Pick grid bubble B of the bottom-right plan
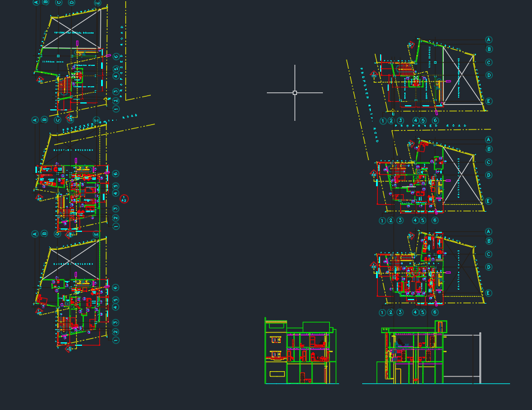 pyautogui.click(x=489, y=241)
